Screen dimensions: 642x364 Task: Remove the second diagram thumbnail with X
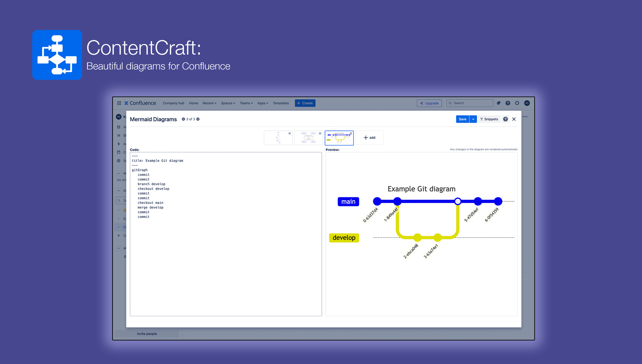pos(320,133)
